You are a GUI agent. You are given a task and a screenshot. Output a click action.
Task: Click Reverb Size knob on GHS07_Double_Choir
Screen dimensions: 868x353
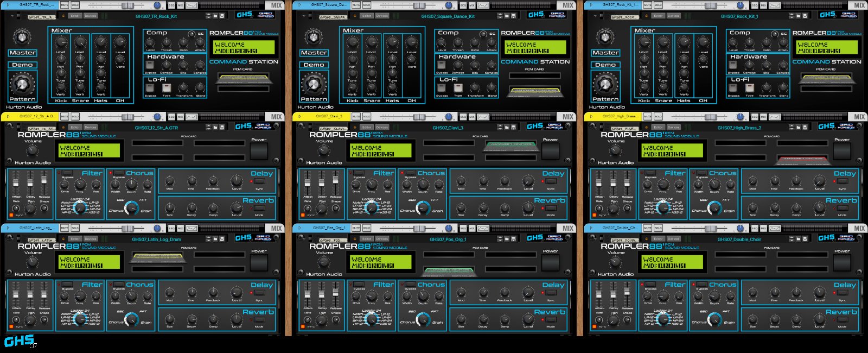point(752,319)
